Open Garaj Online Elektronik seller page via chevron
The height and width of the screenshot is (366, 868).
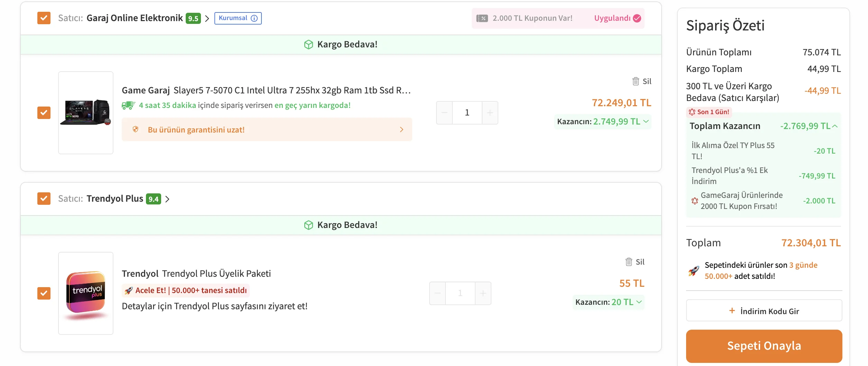click(x=207, y=18)
